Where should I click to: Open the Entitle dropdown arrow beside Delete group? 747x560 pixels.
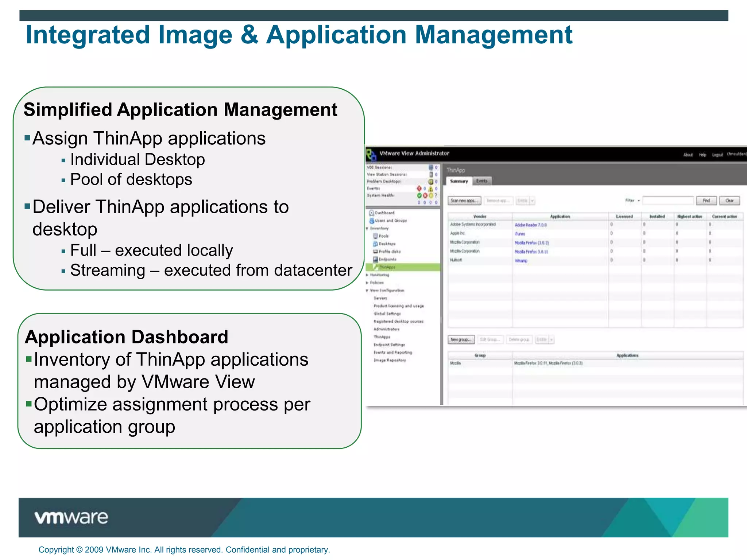point(551,340)
